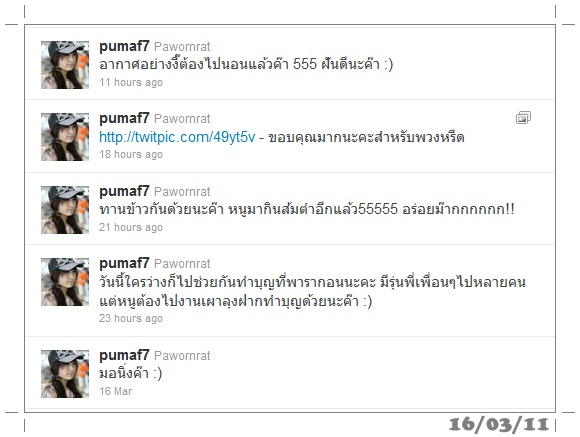Open pumaf7 username in 16 Mar tweet
580x437 pixels.
[124, 356]
